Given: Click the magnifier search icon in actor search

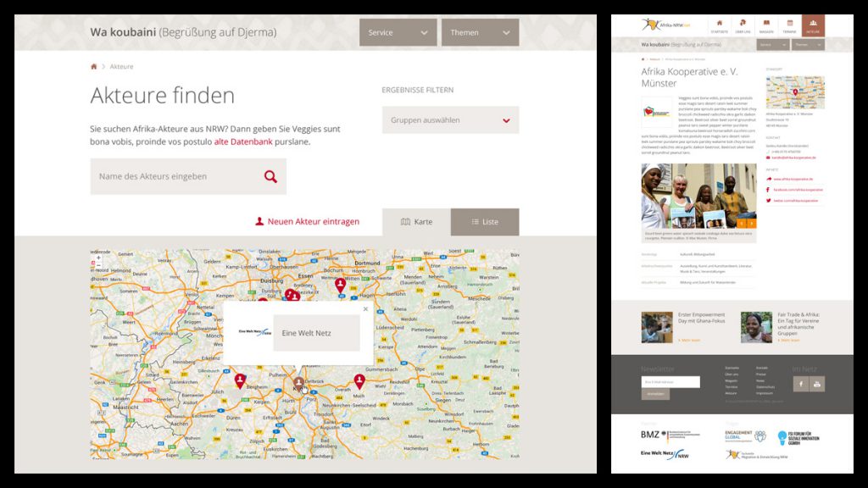Looking at the screenshot, I should point(270,176).
